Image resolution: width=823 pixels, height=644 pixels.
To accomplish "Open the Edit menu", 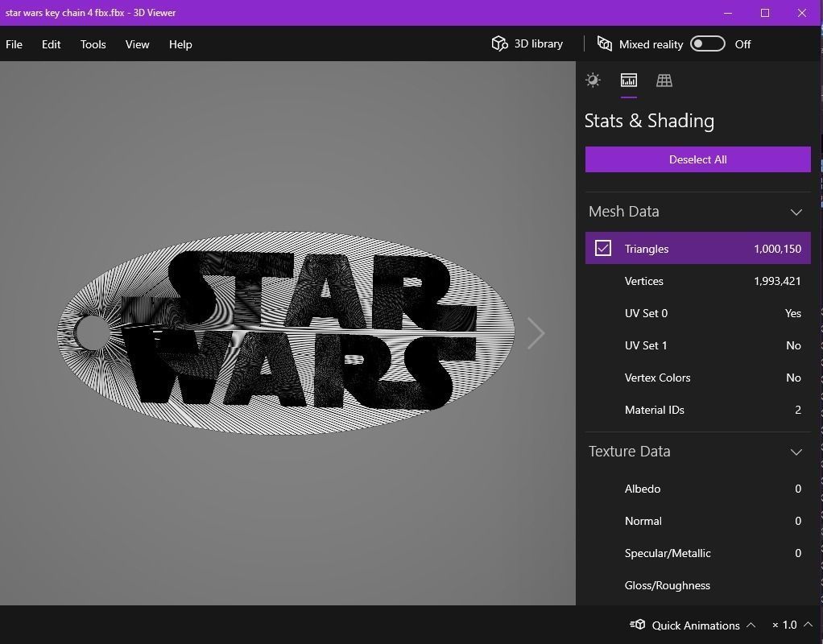I will point(51,44).
